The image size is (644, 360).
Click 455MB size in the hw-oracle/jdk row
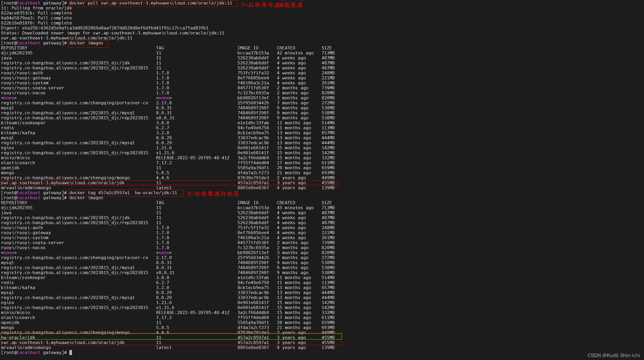[328, 338]
